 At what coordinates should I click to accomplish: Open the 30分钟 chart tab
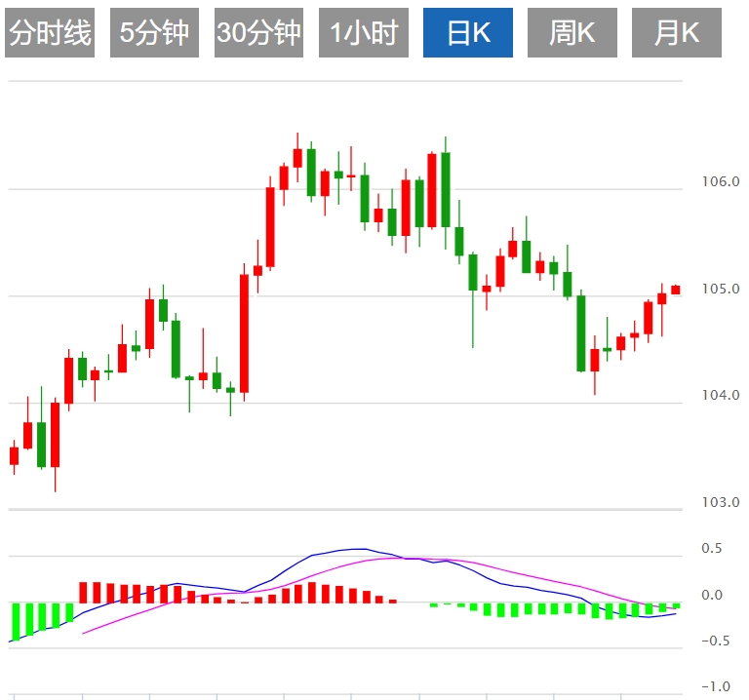coord(258,34)
